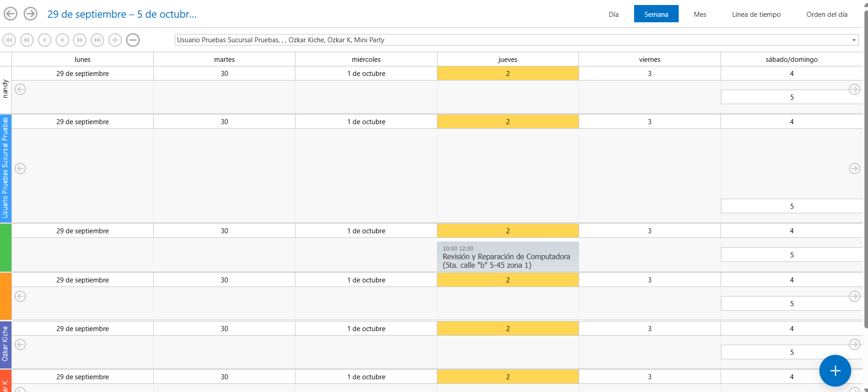Jump to first resource page button
Image resolution: width=868 pixels, height=392 pixels.
pyautogui.click(x=9, y=40)
